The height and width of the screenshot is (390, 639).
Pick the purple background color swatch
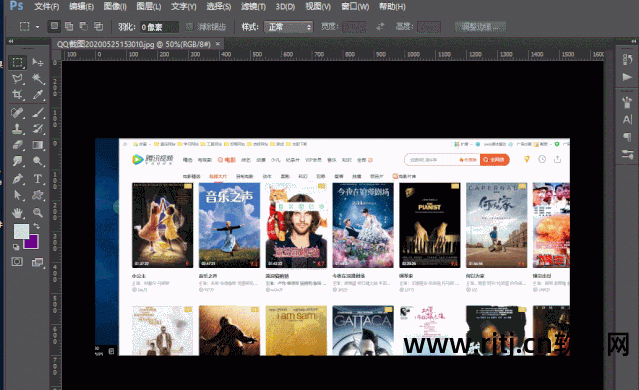click(x=32, y=242)
